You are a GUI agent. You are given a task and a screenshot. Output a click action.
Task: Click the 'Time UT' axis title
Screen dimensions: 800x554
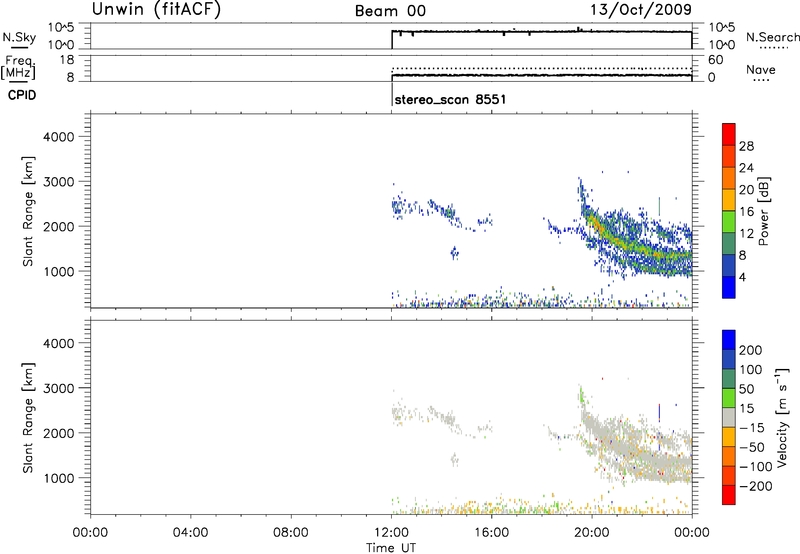tap(391, 548)
